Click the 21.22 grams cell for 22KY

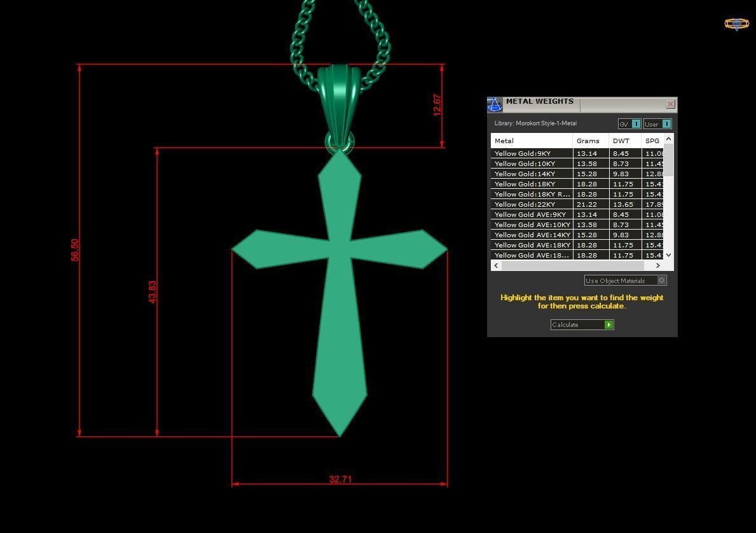(x=591, y=204)
